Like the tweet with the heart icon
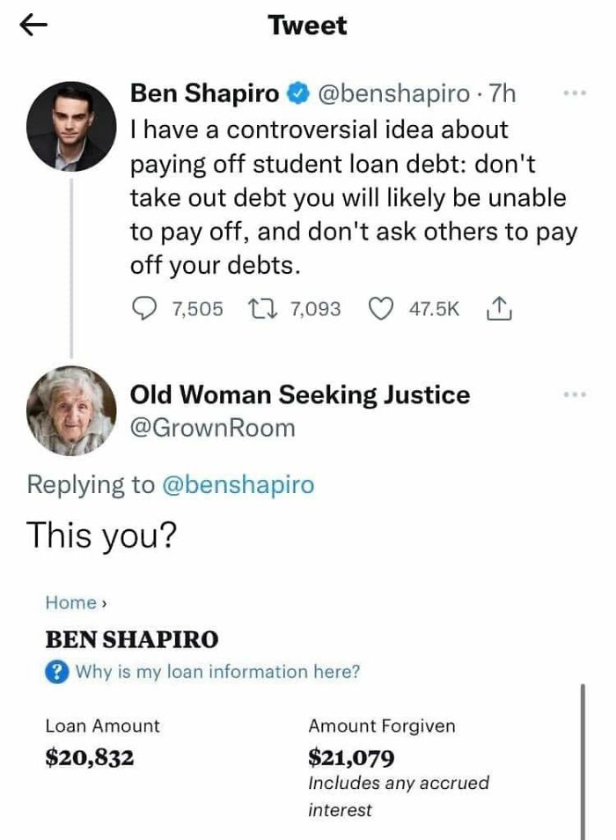 pos(379,308)
